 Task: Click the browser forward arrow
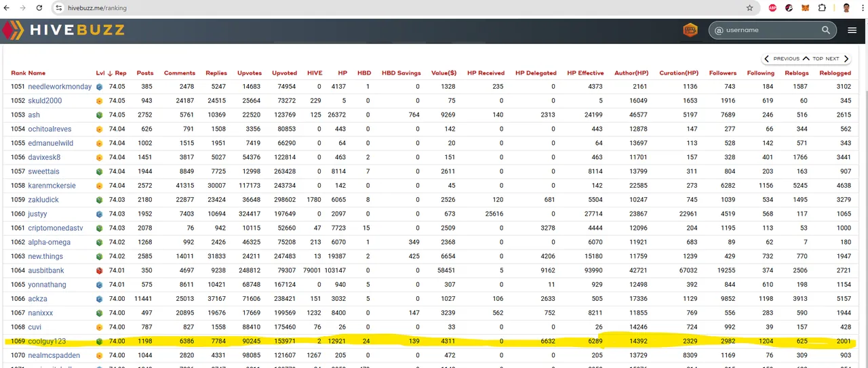tap(24, 8)
